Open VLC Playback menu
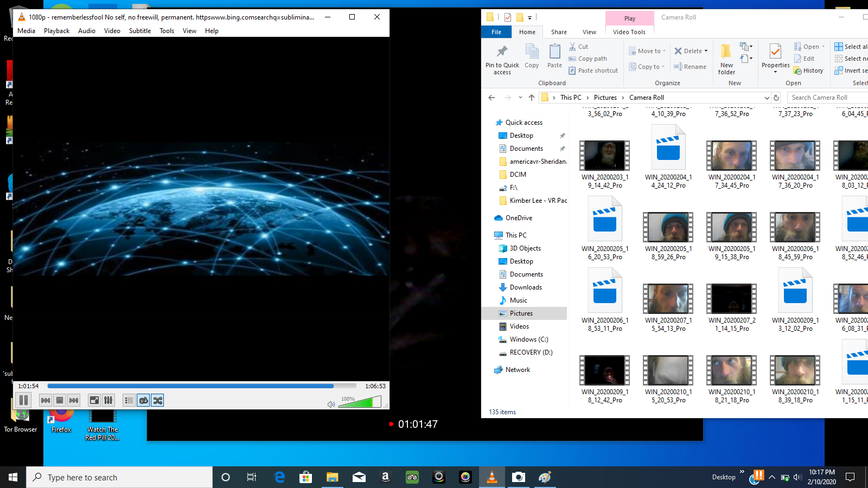Image resolution: width=868 pixels, height=488 pixels. (56, 31)
